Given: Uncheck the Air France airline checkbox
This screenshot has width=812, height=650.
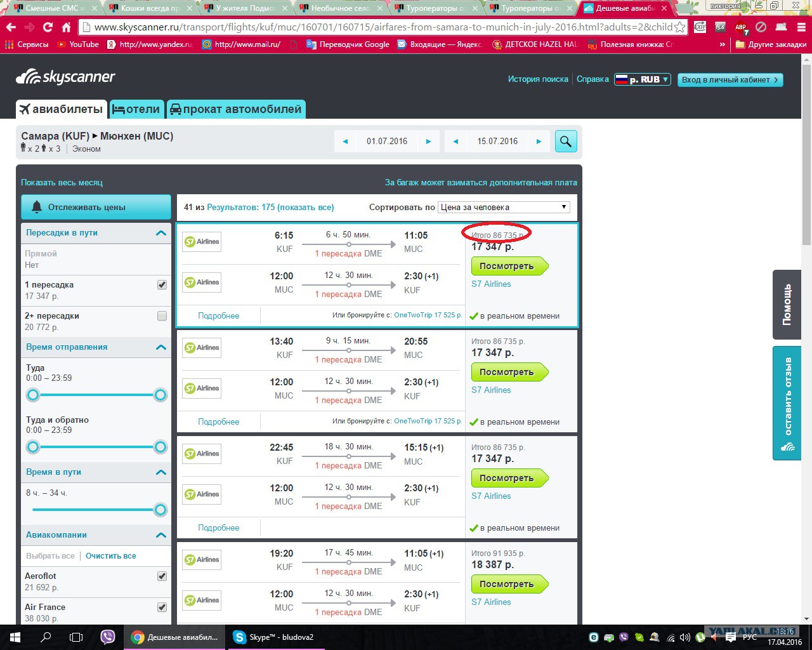Looking at the screenshot, I should click(162, 607).
